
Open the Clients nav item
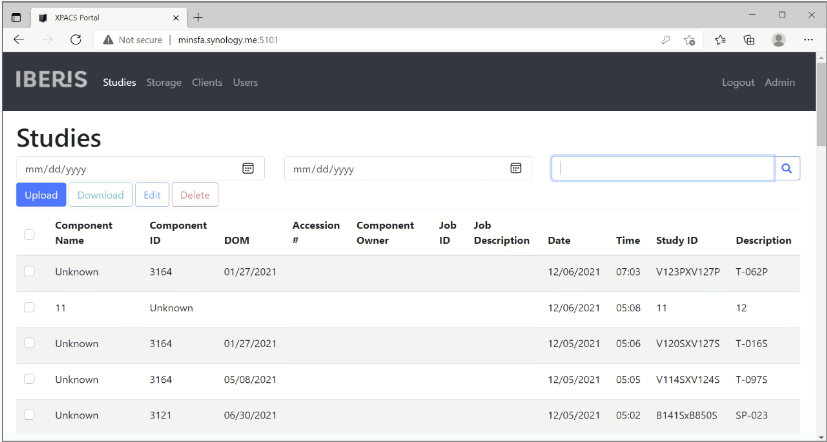coord(207,82)
